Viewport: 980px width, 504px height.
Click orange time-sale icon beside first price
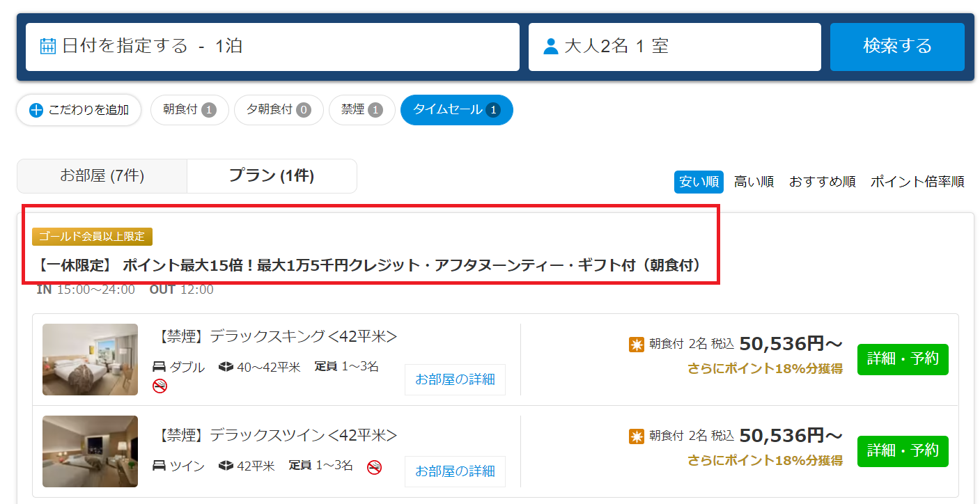click(x=636, y=345)
